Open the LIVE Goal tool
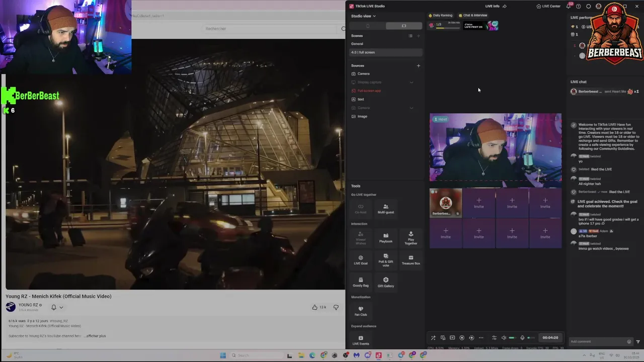 [361, 260]
